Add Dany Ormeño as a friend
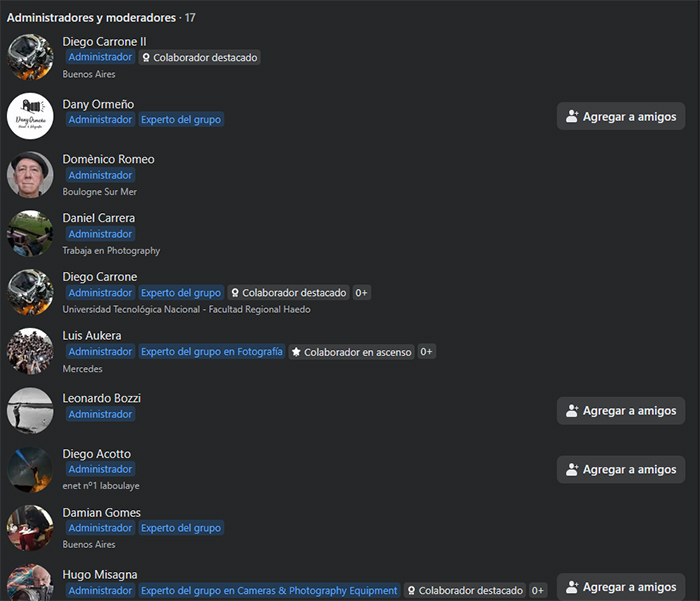The width and height of the screenshot is (700, 601). click(x=621, y=116)
